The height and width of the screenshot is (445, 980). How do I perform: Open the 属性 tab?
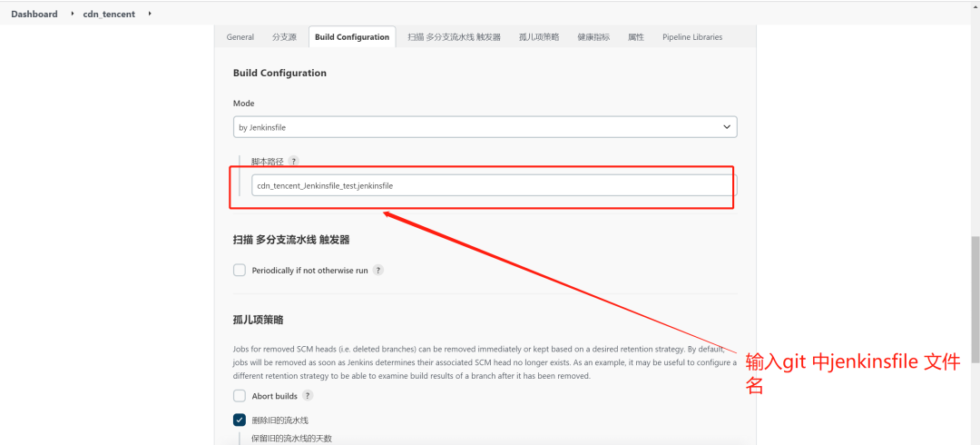point(636,37)
